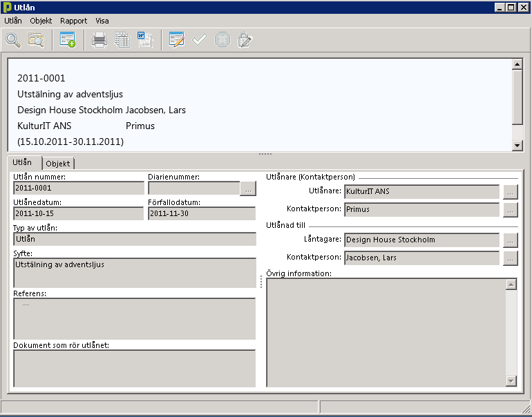Click the horizontal splitter grip below summary

click(265, 154)
